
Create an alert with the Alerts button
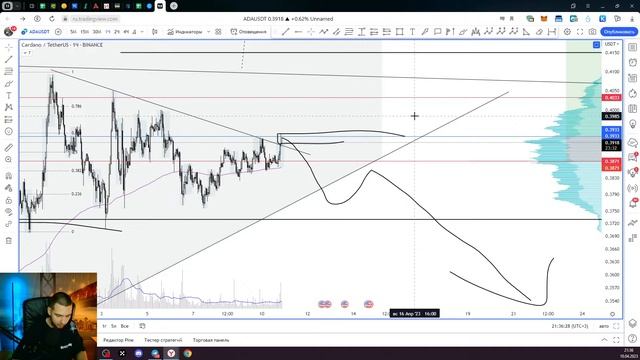[248, 32]
